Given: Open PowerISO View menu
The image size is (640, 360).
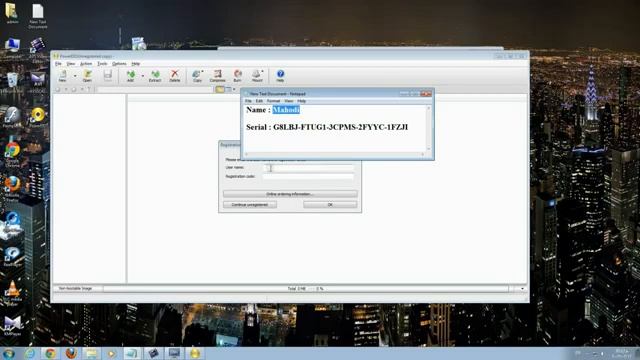Looking at the screenshot, I should point(71,64).
